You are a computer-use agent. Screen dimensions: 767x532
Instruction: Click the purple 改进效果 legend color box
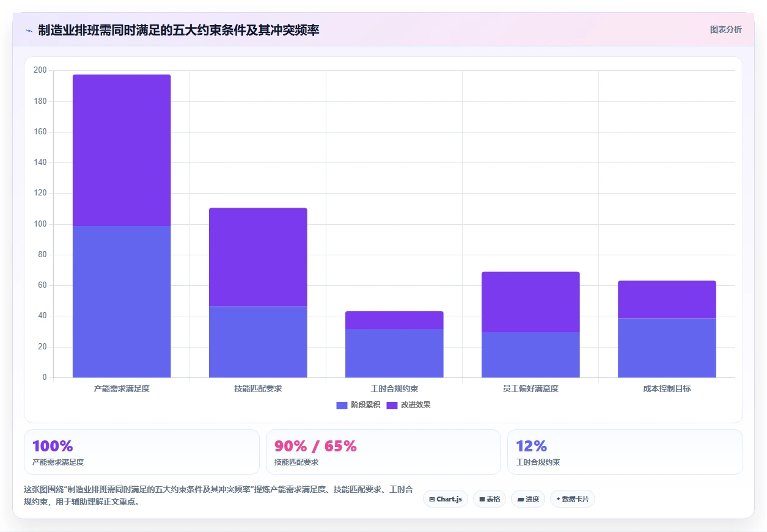tap(392, 405)
